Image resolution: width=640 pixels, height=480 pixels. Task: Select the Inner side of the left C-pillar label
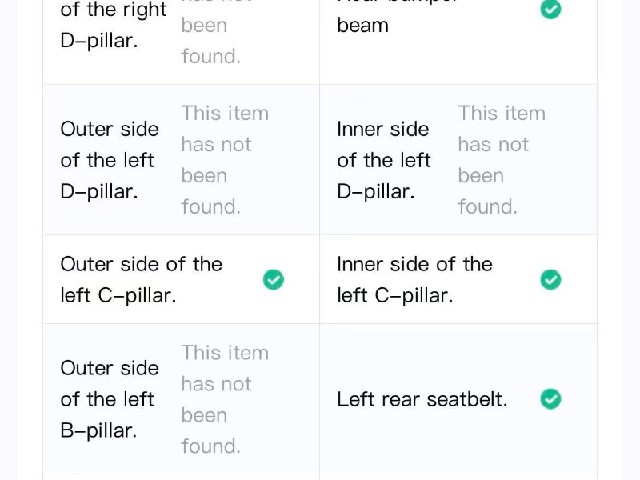414,280
